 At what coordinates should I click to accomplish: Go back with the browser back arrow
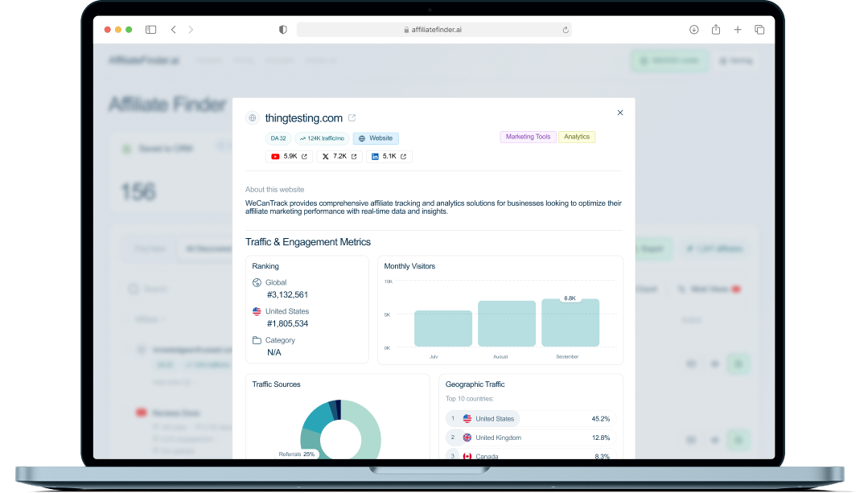pos(173,29)
